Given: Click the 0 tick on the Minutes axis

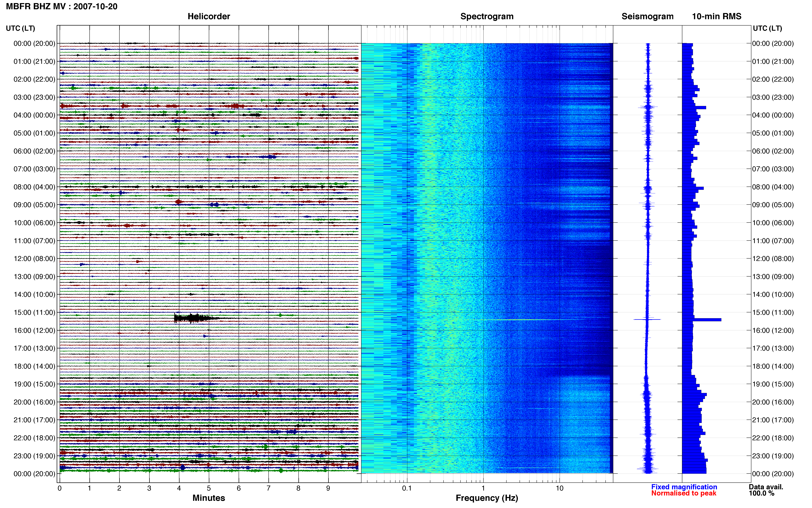Looking at the screenshot, I should coord(59,488).
